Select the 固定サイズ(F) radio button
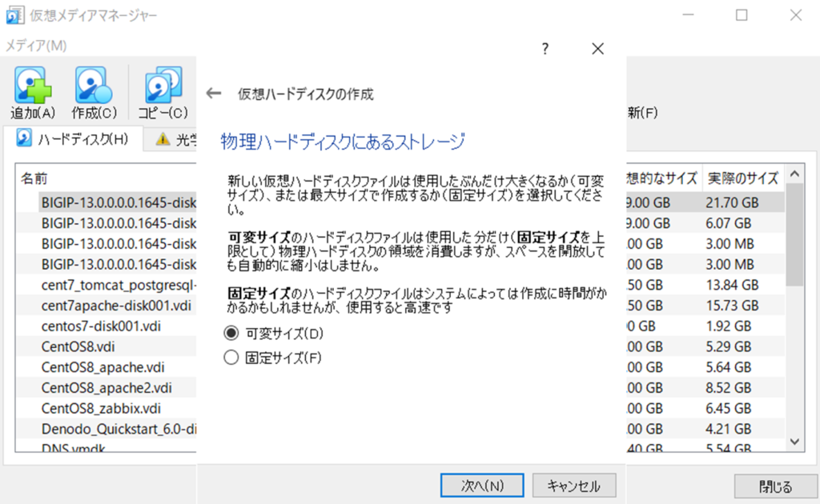Viewport: 820px width, 504px height. 231,358
